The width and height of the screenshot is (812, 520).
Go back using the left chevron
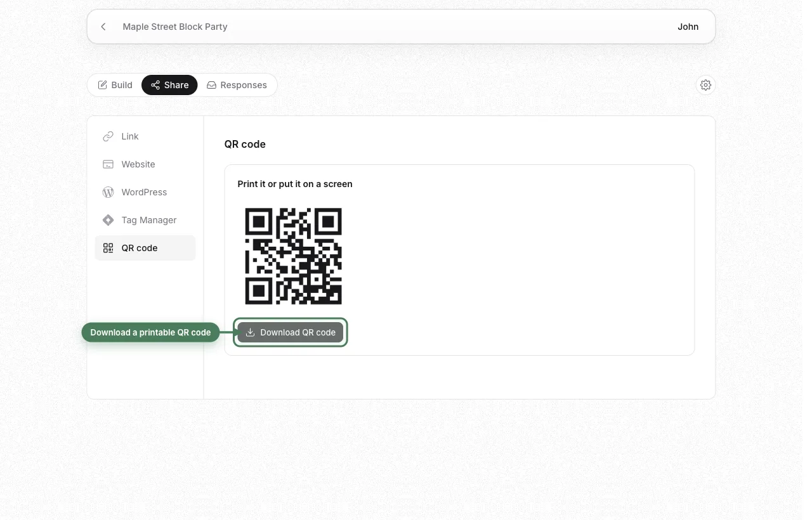(103, 27)
